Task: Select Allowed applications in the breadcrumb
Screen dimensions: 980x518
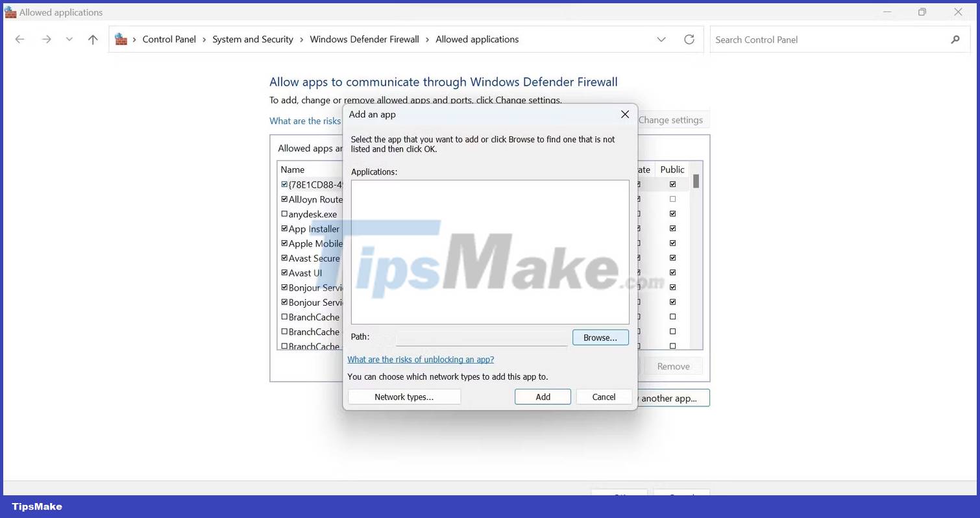Action: point(477,39)
